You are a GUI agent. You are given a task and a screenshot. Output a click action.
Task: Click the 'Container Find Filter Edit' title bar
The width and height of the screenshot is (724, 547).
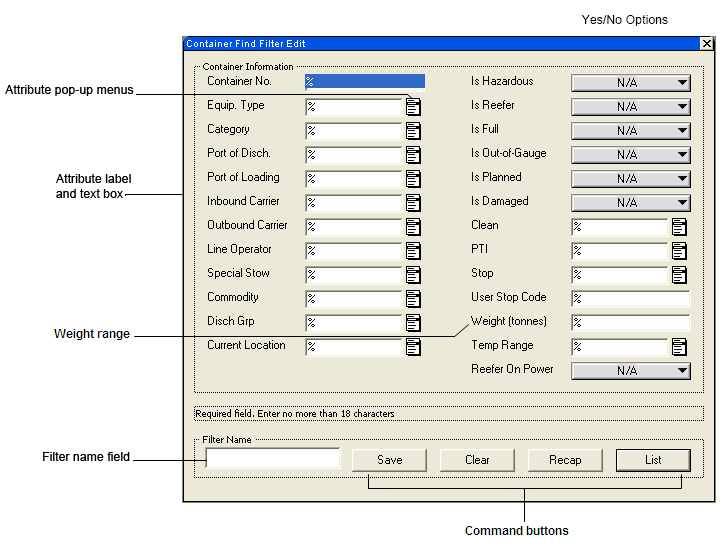(x=442, y=43)
